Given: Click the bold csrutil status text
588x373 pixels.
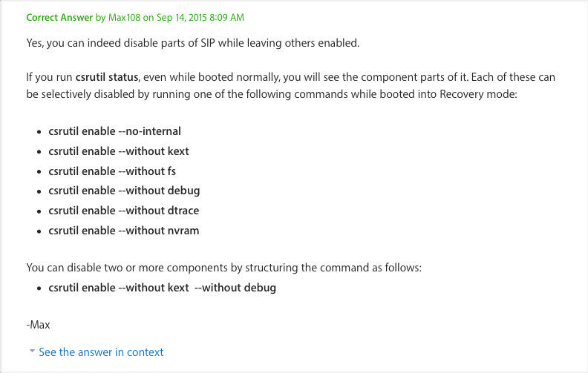Looking at the screenshot, I should pos(107,77).
